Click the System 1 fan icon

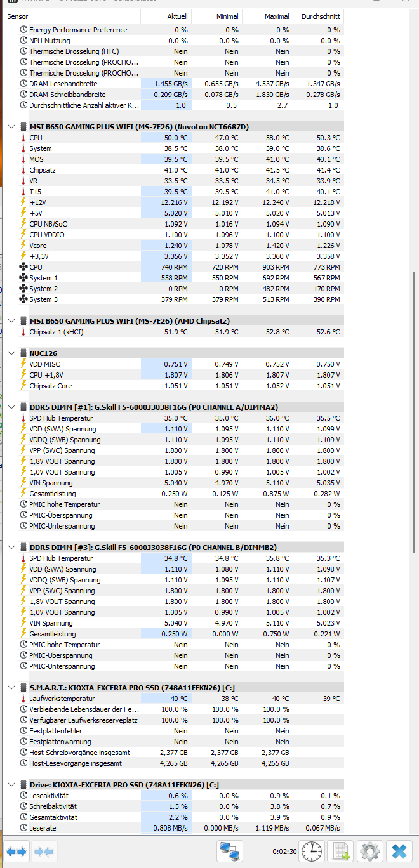tap(24, 278)
